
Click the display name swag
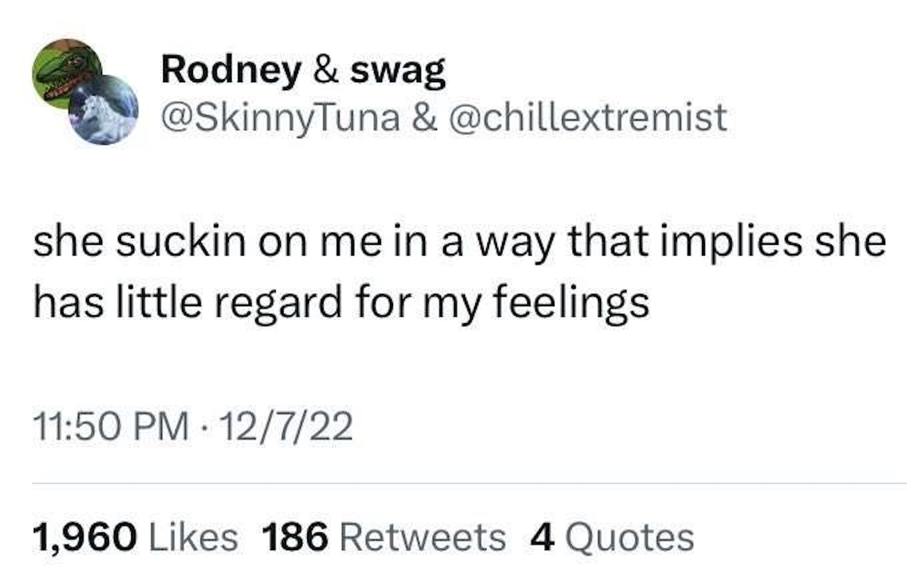(398, 70)
